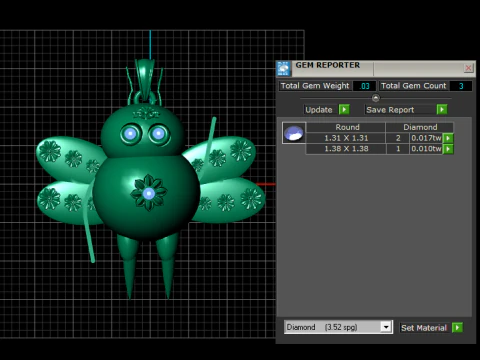Click the Update button label
Viewport: 480px width, 360px height.
[x=319, y=110]
